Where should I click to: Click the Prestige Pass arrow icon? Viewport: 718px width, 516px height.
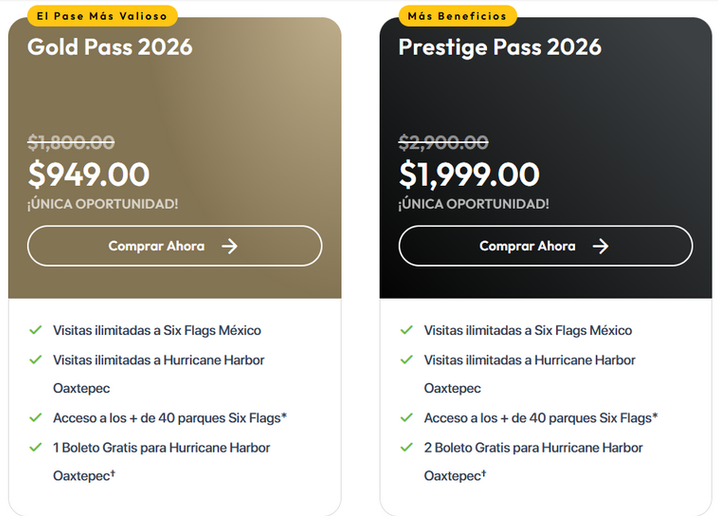600,246
